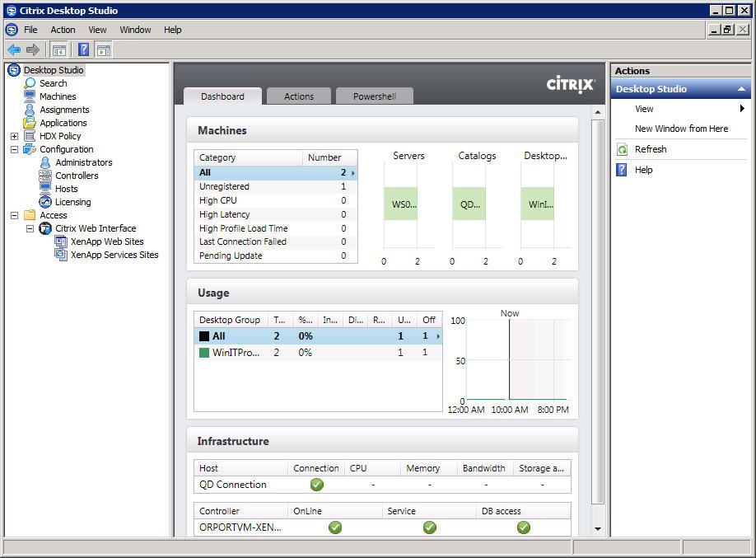Collapse the Configuration tree node
Image resolution: width=756 pixels, height=558 pixels.
[14, 148]
